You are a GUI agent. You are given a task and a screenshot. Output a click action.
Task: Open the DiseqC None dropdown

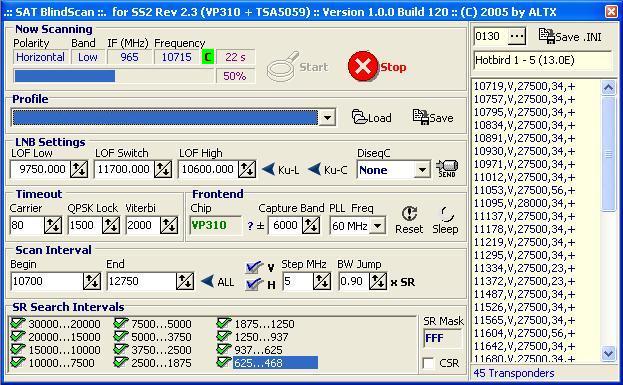[x=422, y=170]
